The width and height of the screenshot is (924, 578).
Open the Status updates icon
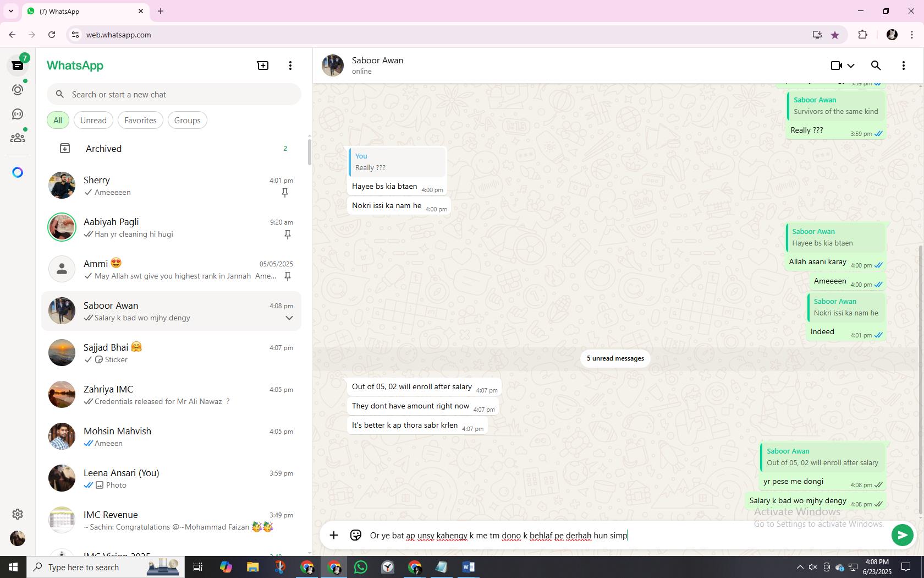click(x=18, y=90)
